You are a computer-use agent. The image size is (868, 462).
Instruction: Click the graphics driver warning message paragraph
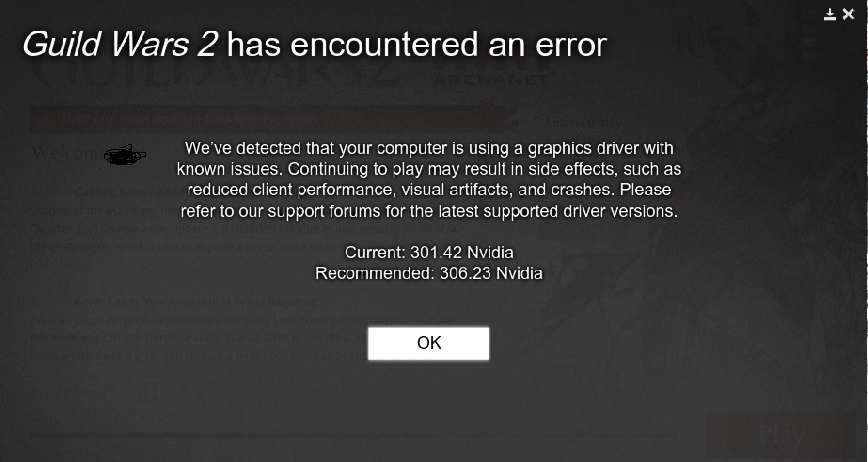point(429,179)
